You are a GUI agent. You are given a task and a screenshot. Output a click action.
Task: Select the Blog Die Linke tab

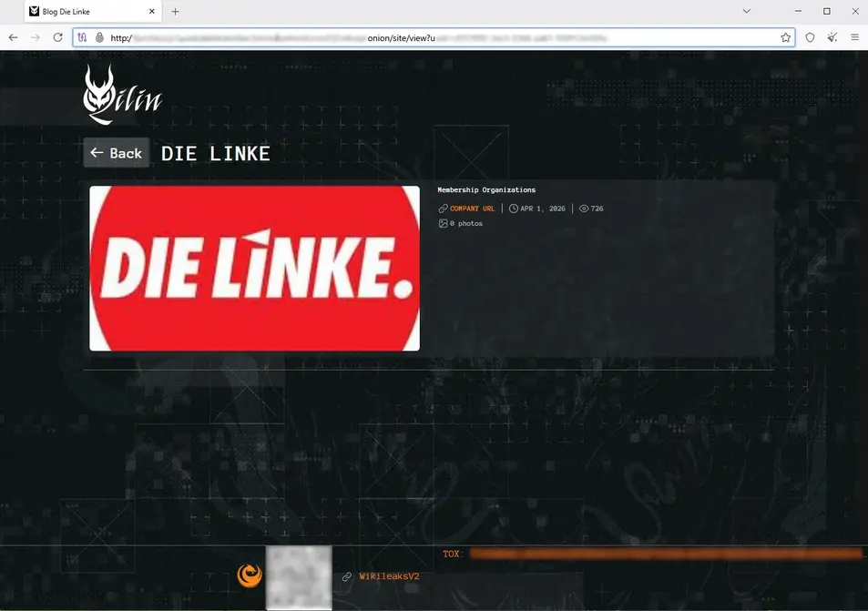[x=93, y=12]
